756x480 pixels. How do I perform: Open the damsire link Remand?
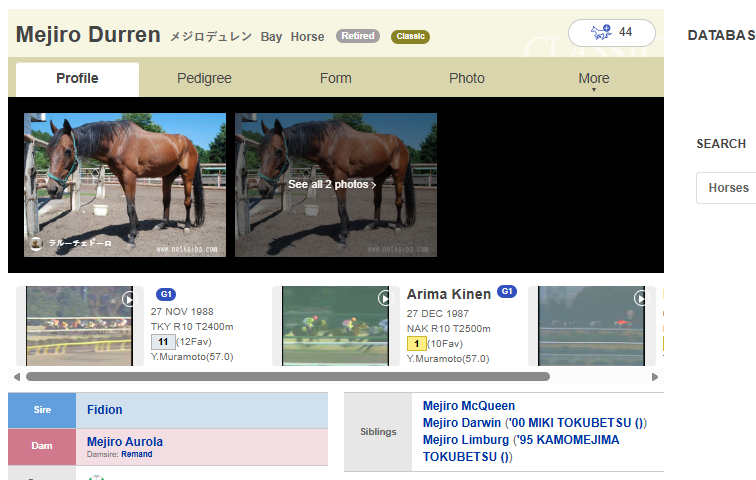point(137,454)
